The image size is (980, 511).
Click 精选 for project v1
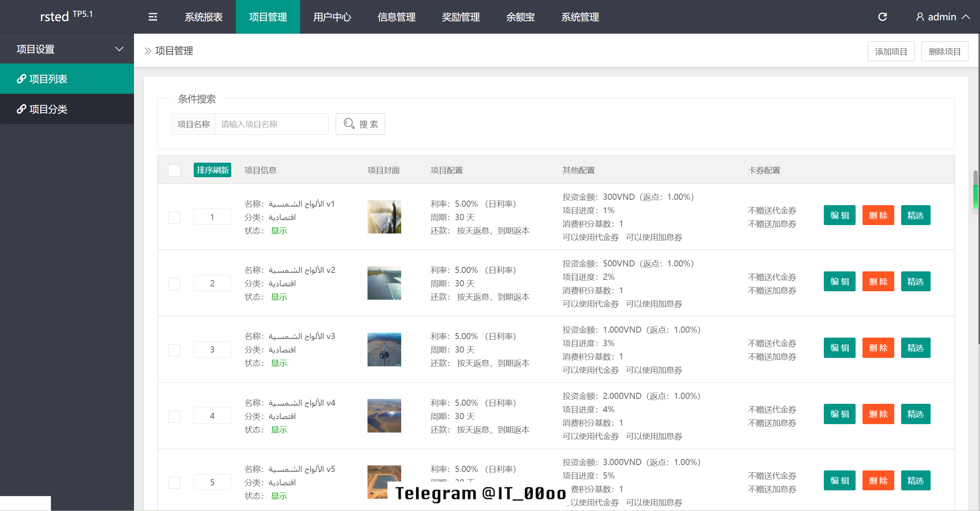point(916,215)
